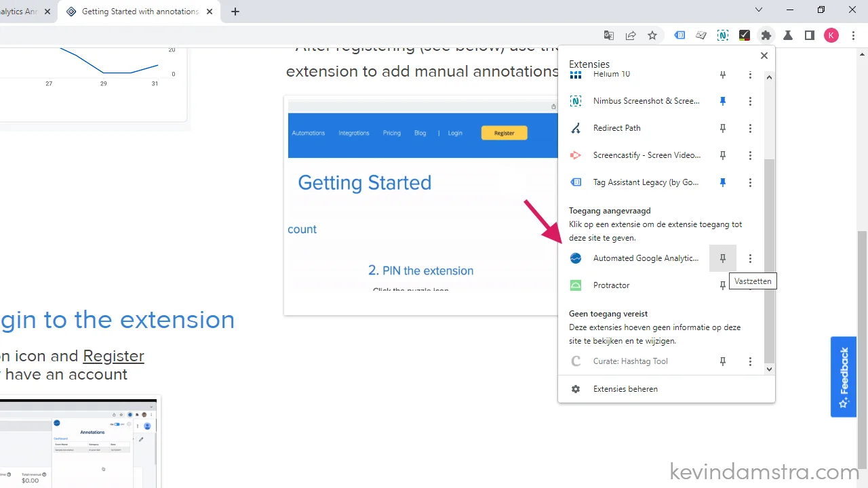Open more options for Nimbus Screenshot
Viewport: 868px width, 488px height.
point(750,101)
